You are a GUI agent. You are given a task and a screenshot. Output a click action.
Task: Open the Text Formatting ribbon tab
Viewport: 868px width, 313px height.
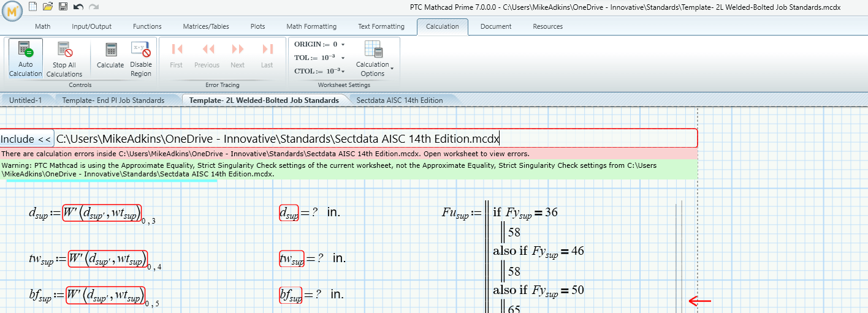point(381,26)
